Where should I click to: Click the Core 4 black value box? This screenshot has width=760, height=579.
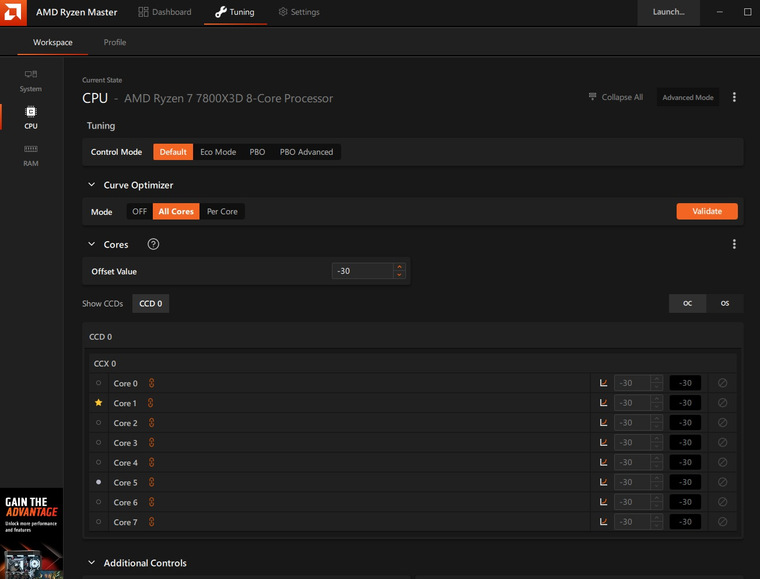pyautogui.click(x=685, y=462)
